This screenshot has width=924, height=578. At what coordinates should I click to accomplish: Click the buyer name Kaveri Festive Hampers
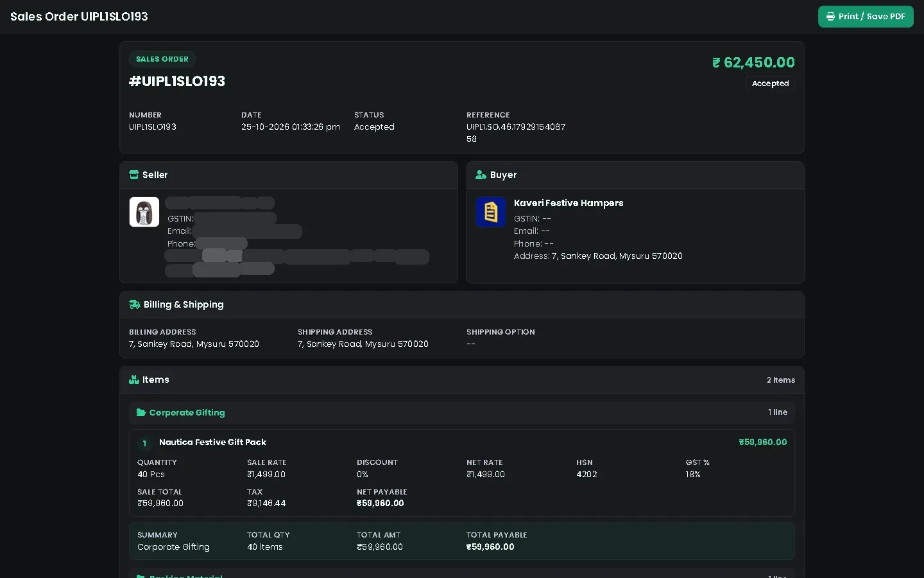(x=569, y=203)
